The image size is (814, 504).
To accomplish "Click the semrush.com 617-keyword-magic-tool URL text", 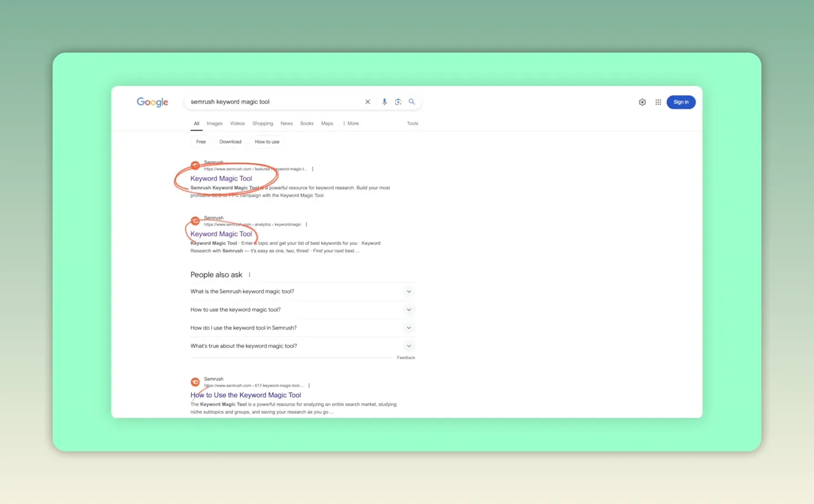I will tap(254, 385).
